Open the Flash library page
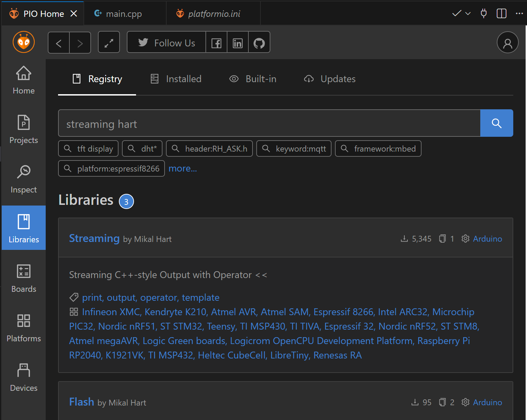 tap(81, 402)
